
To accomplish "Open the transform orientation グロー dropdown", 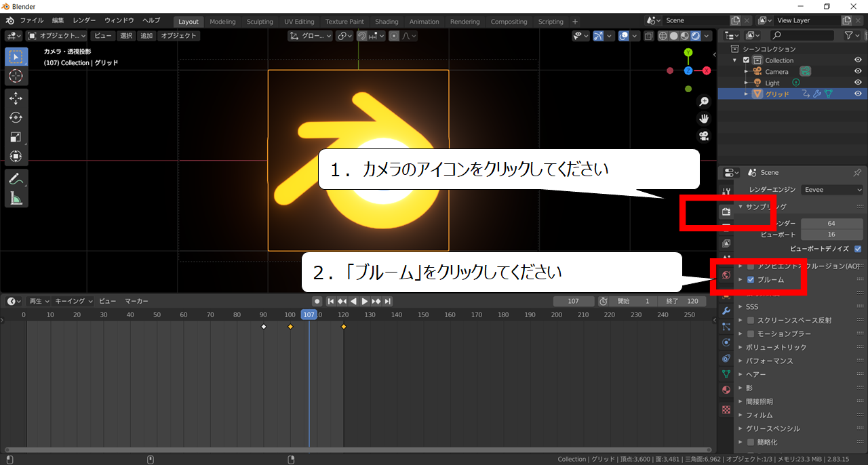I will click(310, 36).
